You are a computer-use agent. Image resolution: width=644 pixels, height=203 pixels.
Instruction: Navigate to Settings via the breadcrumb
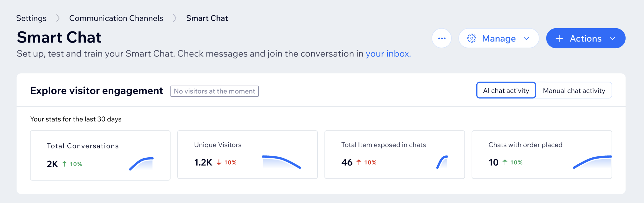point(31,18)
